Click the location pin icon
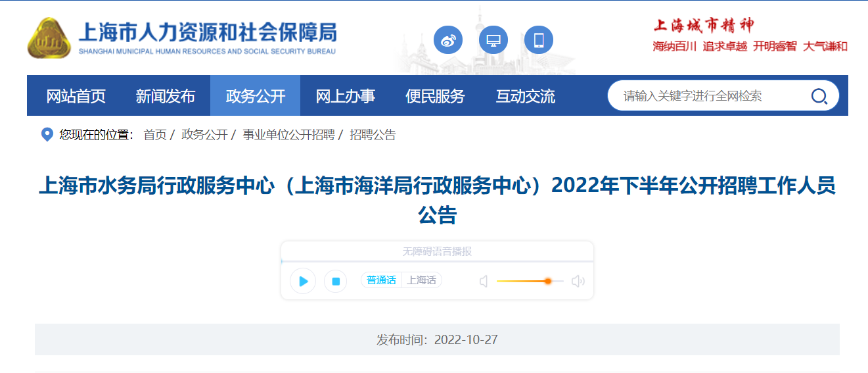This screenshot has width=868, height=373. [x=47, y=135]
